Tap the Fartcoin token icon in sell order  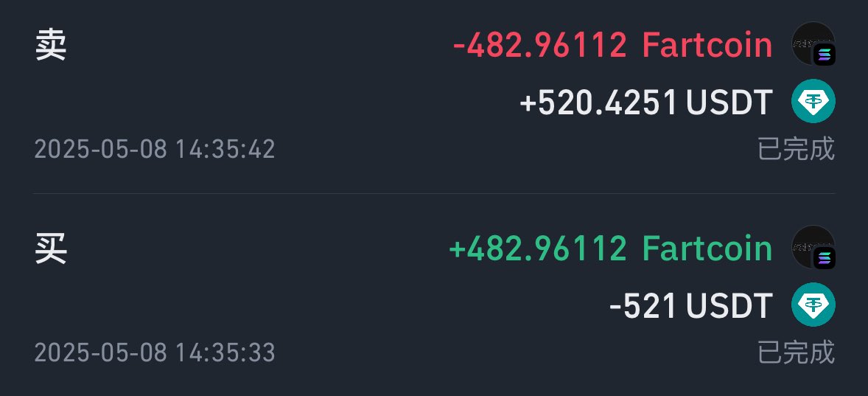[x=813, y=44]
